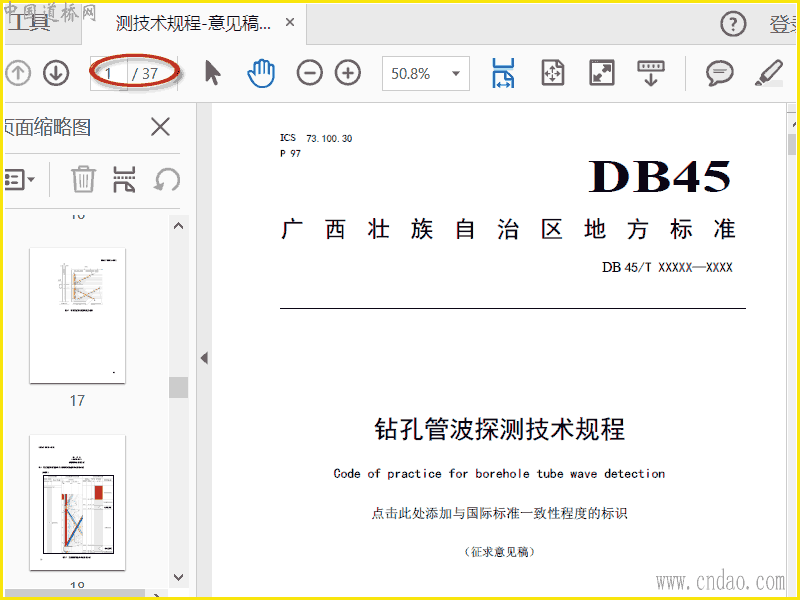Rotate page with the circular arrow icon
Screen dimensions: 800x600
pyautogui.click(x=167, y=180)
